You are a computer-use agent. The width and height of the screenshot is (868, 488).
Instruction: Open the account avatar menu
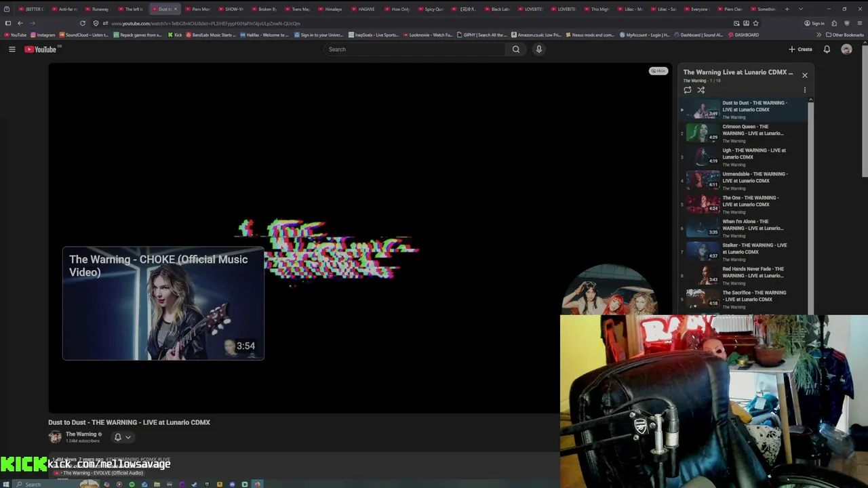coord(846,49)
